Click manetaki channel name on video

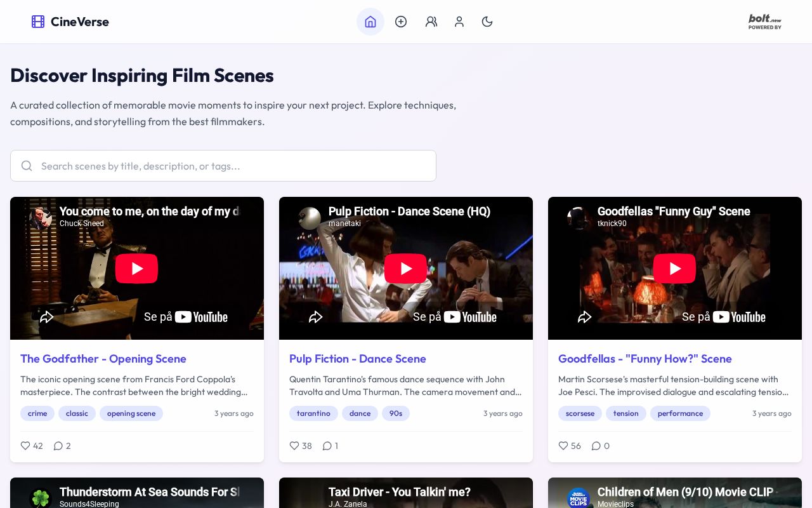(x=344, y=224)
